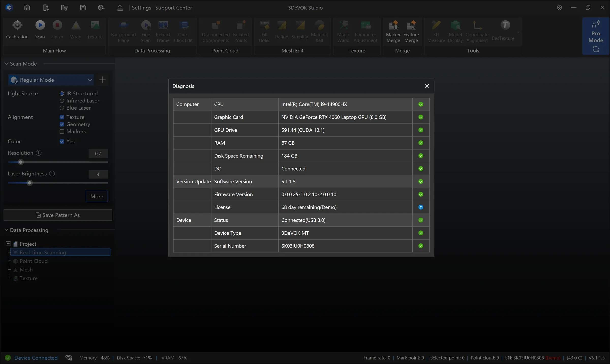Click the open project folder icon
610x364 pixels.
(64, 8)
